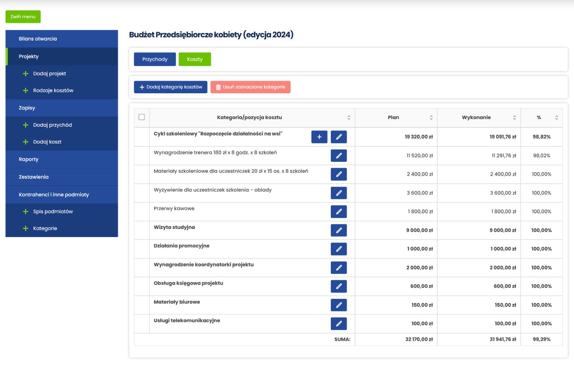Open edit for Działania promocyjne
This screenshot has width=574, height=392.
[339, 249]
